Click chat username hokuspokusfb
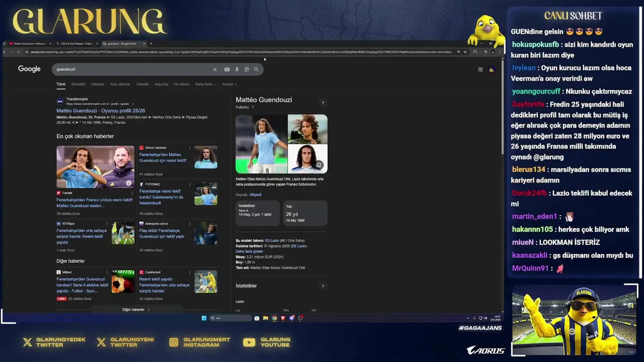 click(x=535, y=44)
